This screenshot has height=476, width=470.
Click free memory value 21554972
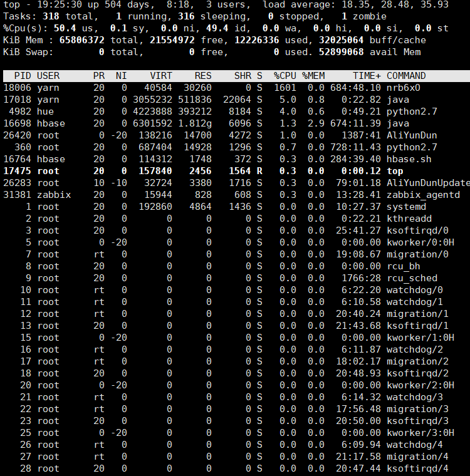172,40
